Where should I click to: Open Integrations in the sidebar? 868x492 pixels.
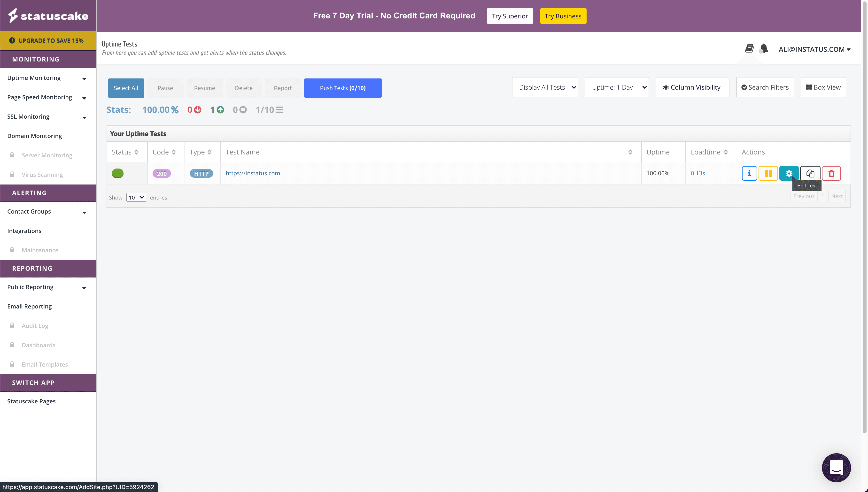24,231
